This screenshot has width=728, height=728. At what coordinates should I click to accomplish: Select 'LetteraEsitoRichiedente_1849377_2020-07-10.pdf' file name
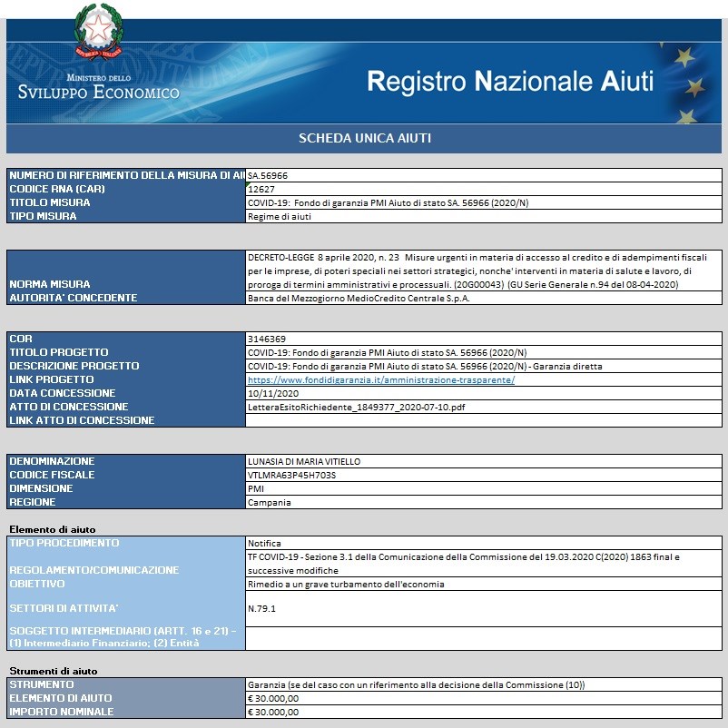point(356,408)
